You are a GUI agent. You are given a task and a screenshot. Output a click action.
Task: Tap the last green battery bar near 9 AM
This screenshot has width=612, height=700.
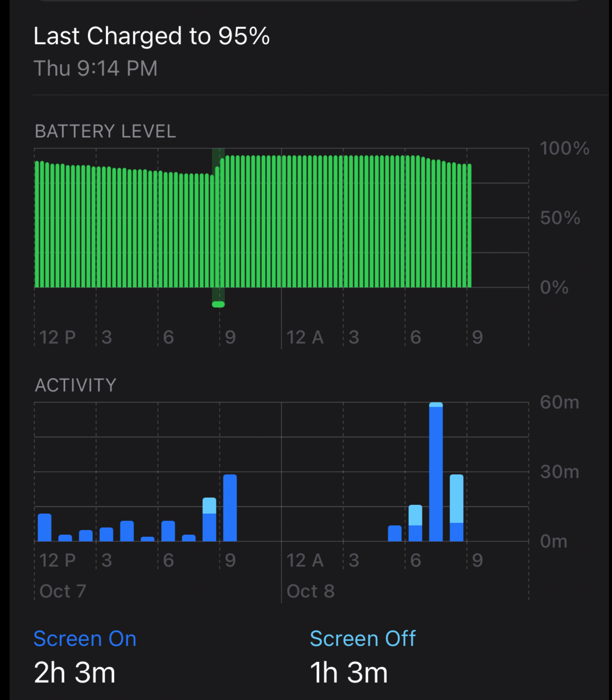pos(469,226)
